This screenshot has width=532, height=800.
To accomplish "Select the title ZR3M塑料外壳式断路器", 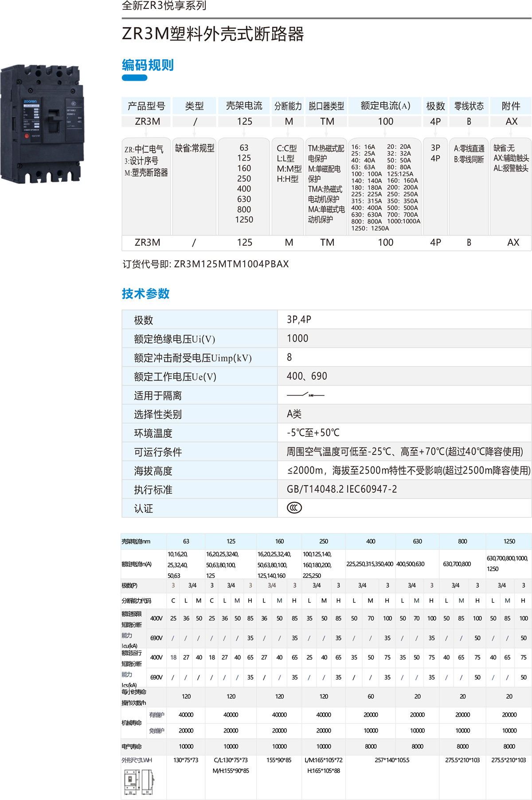I will (x=213, y=34).
